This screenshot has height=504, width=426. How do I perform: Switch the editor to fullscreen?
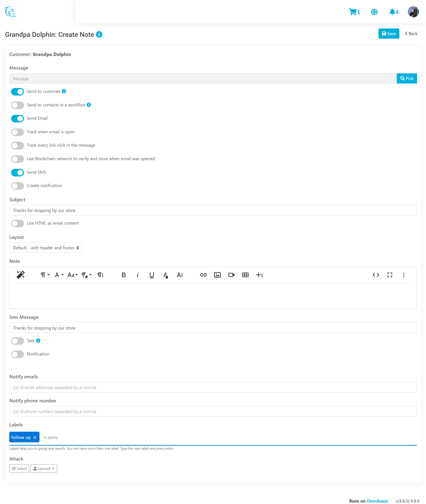click(x=390, y=275)
